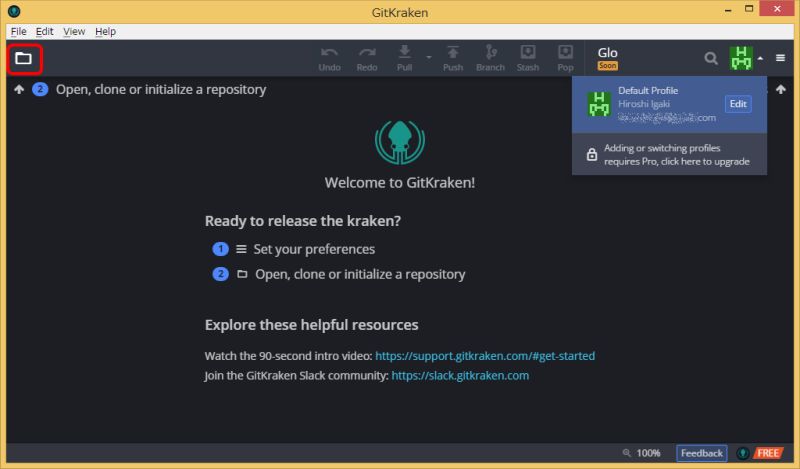
Task: Click Set your preferences step
Action: point(314,249)
